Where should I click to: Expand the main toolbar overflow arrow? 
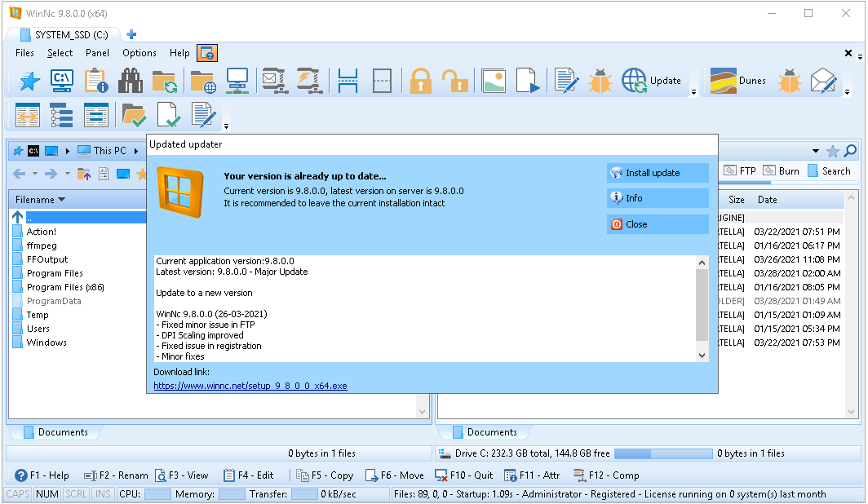click(x=693, y=92)
